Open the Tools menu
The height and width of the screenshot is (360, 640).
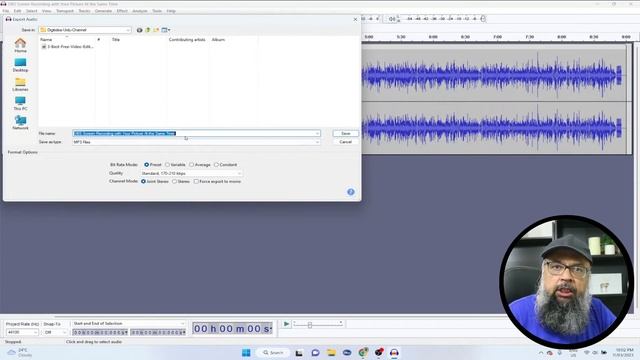pyautogui.click(x=157, y=11)
